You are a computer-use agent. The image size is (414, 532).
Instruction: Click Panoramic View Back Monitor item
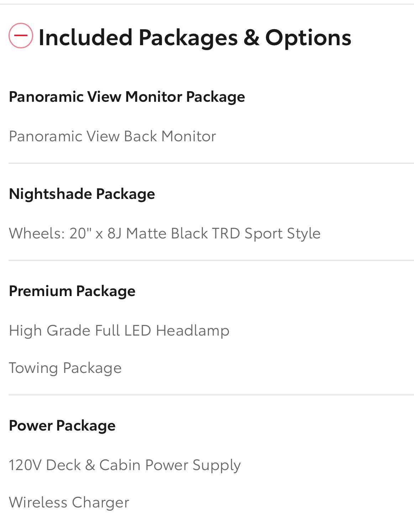[x=112, y=136]
